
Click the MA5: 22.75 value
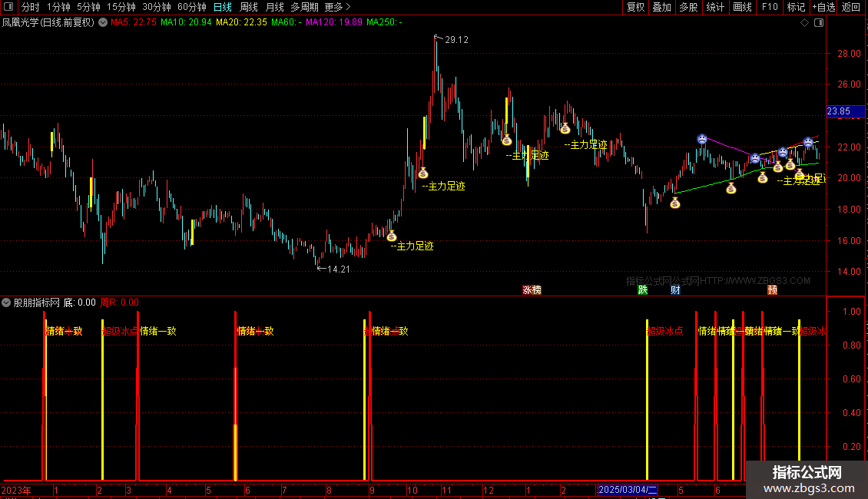pos(134,22)
